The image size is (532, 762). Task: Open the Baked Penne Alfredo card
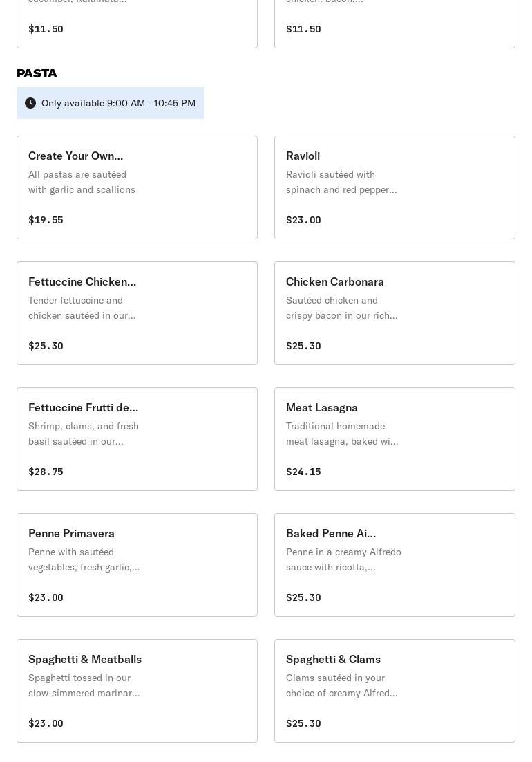(395, 565)
